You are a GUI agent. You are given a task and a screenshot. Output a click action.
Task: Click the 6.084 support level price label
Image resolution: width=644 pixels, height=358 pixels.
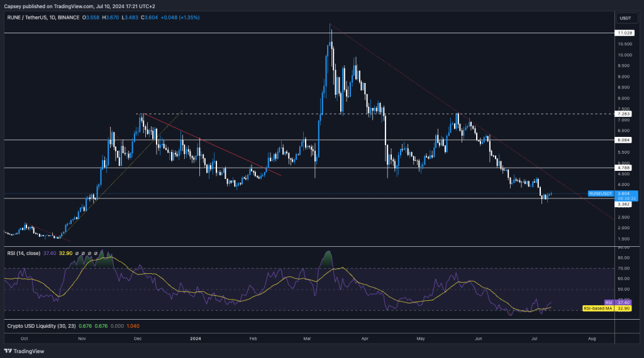tap(624, 140)
